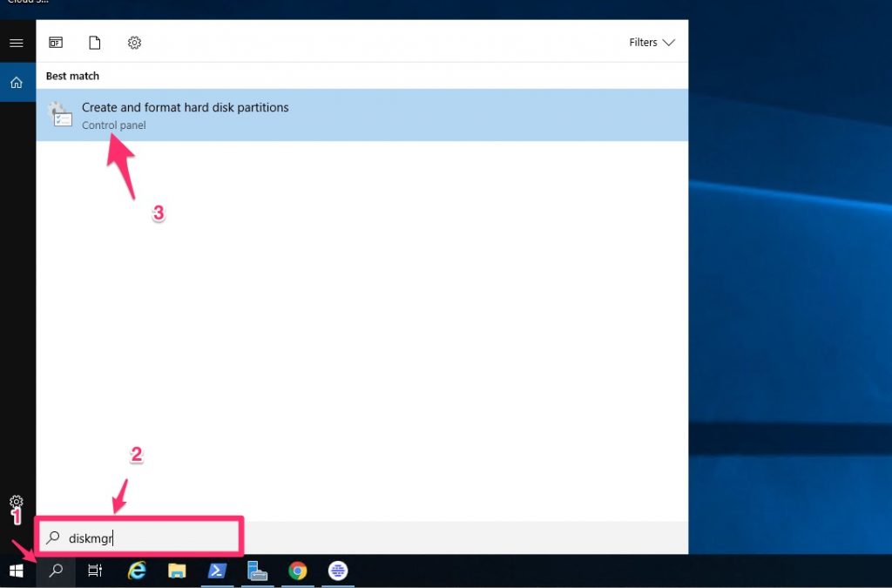
Task: Click the disk management result icon
Action: (59, 115)
